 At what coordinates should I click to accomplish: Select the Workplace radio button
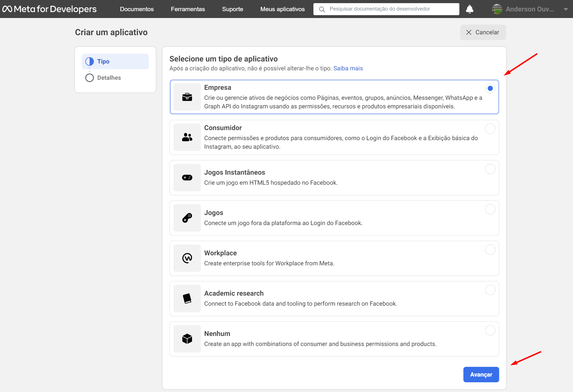490,250
